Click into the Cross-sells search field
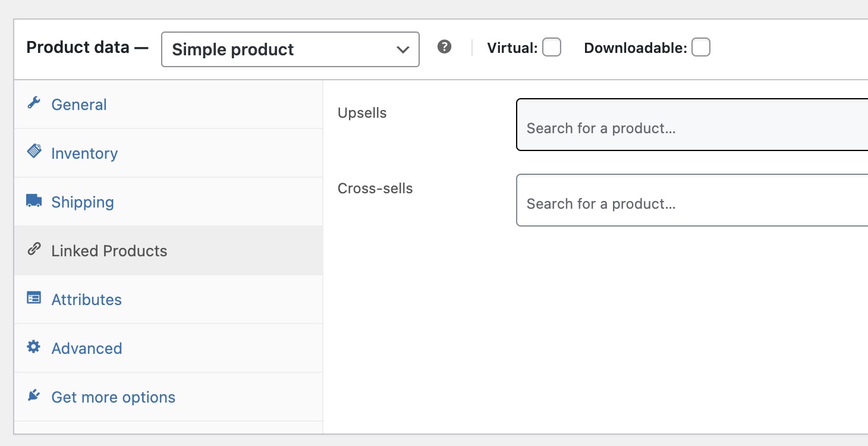The image size is (868, 446). [x=690, y=203]
